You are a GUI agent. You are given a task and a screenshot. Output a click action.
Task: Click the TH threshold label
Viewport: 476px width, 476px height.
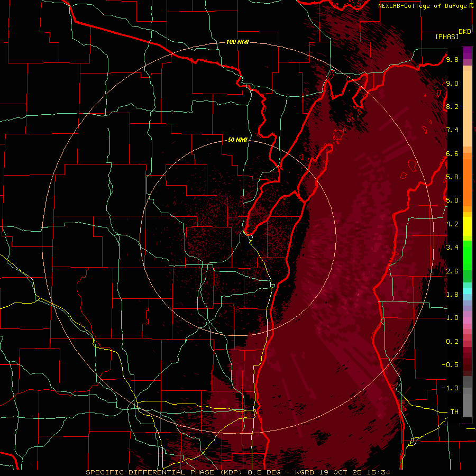(454, 412)
